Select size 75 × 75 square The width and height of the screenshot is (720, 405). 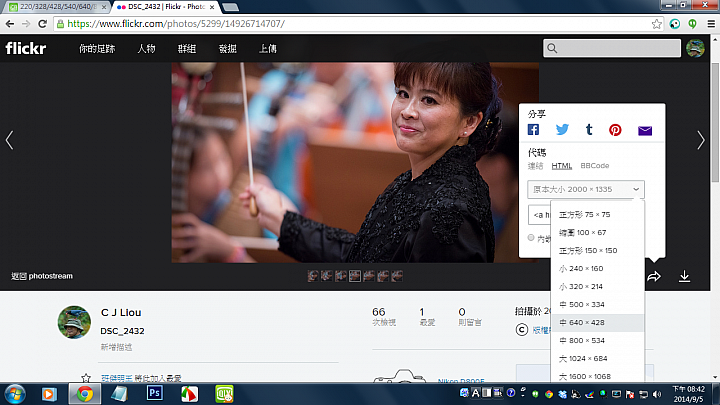[x=597, y=214]
